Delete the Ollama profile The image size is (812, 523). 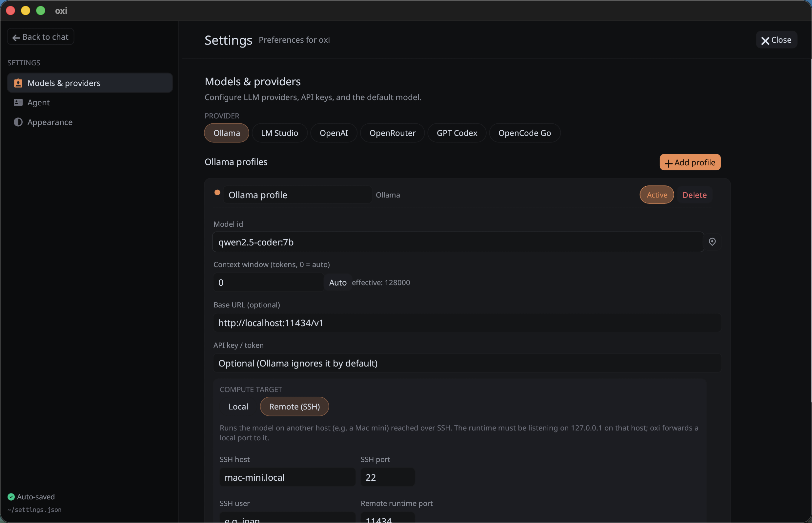click(694, 195)
